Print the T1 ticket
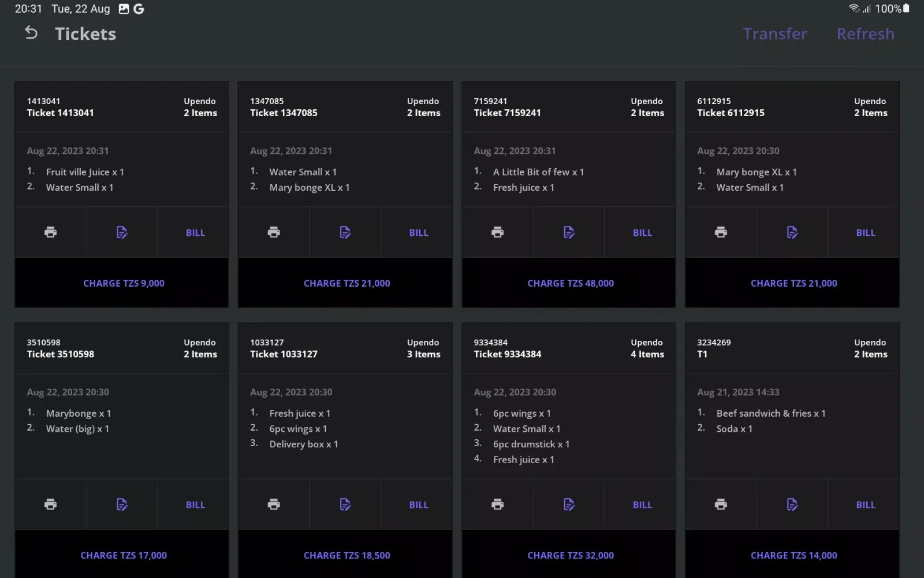Image resolution: width=924 pixels, height=578 pixels. click(x=721, y=505)
